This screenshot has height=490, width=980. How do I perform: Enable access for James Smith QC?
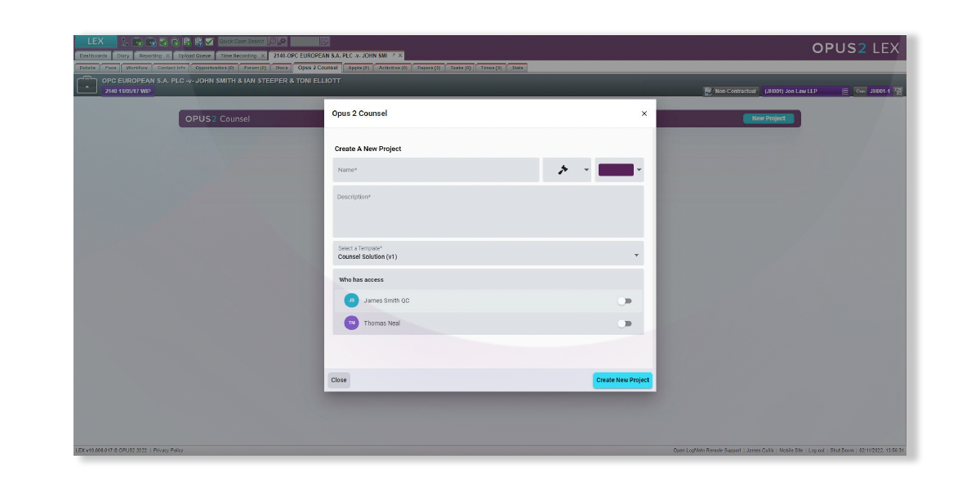(625, 301)
